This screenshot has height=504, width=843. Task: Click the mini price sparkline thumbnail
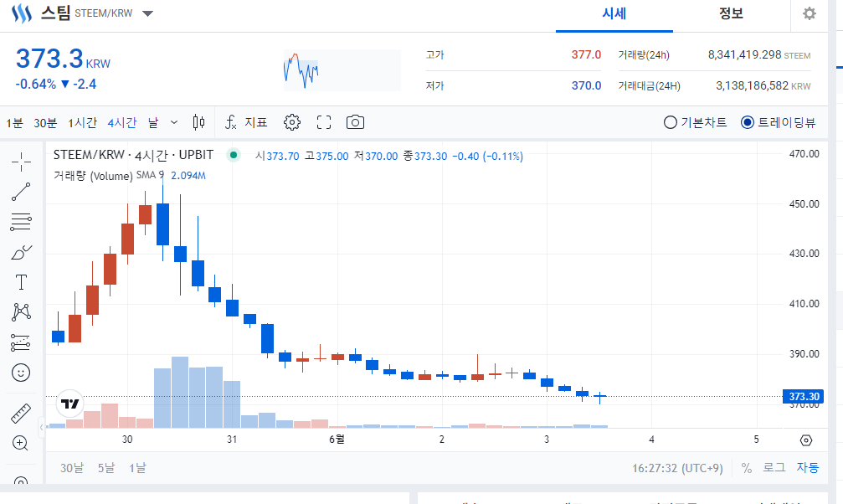342,70
